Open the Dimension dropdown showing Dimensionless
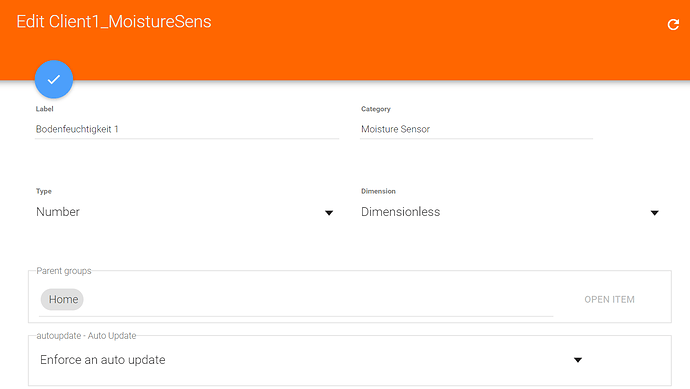 (x=510, y=212)
